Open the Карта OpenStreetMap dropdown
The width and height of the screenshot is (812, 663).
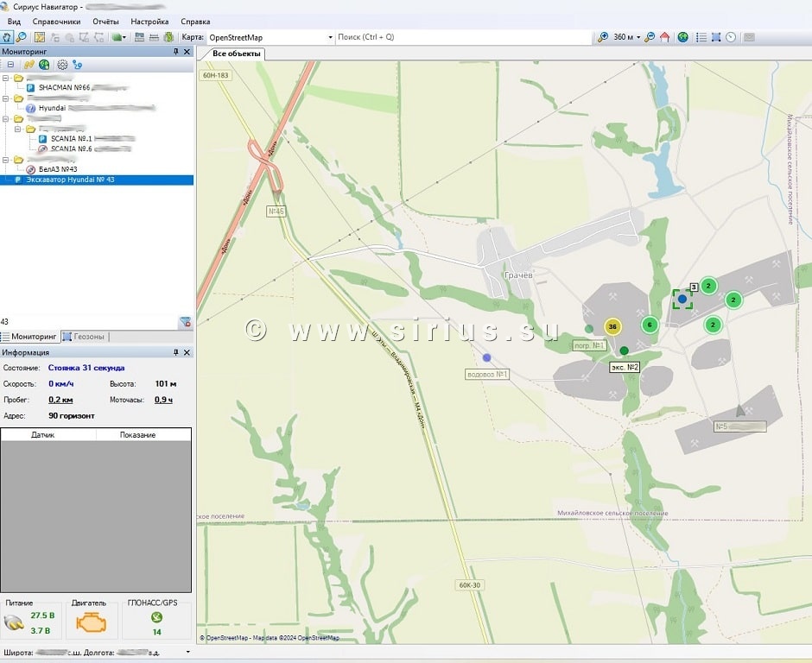tap(330, 37)
